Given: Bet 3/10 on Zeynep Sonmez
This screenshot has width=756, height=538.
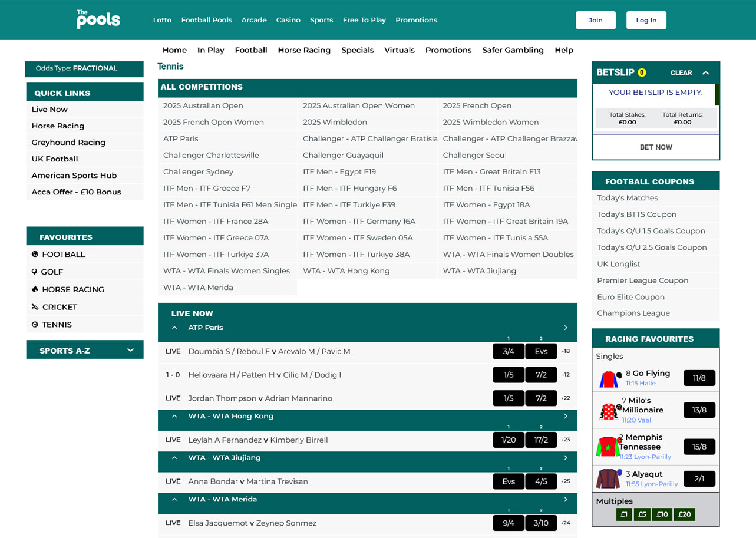Looking at the screenshot, I should point(541,523).
